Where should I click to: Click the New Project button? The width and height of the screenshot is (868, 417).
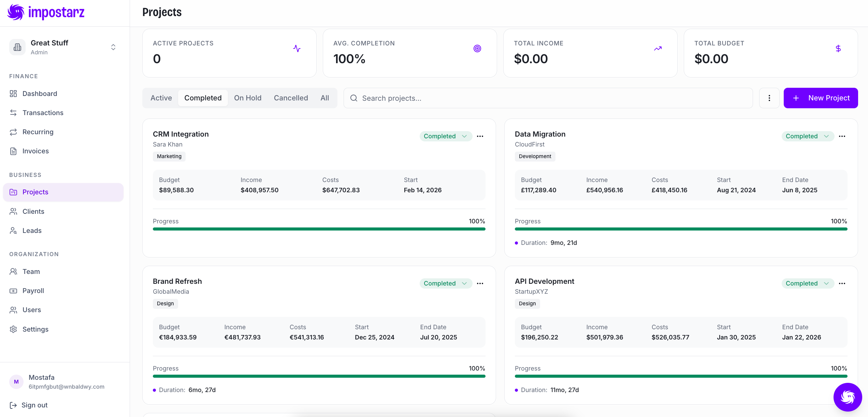point(821,98)
